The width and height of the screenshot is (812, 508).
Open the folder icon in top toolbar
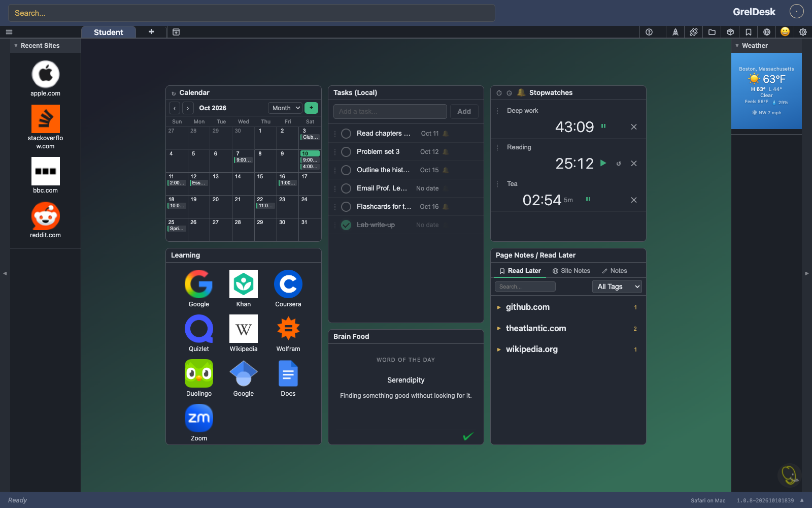coord(712,32)
